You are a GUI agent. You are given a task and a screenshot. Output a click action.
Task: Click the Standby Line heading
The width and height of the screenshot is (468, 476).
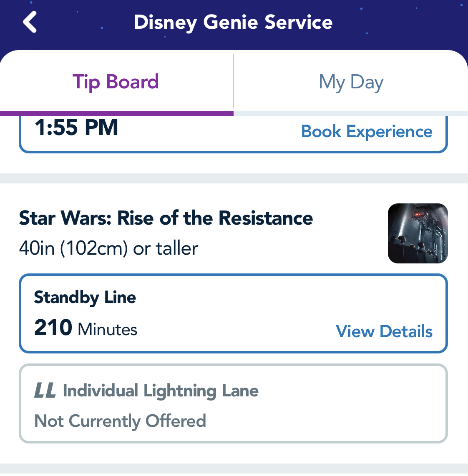click(85, 298)
